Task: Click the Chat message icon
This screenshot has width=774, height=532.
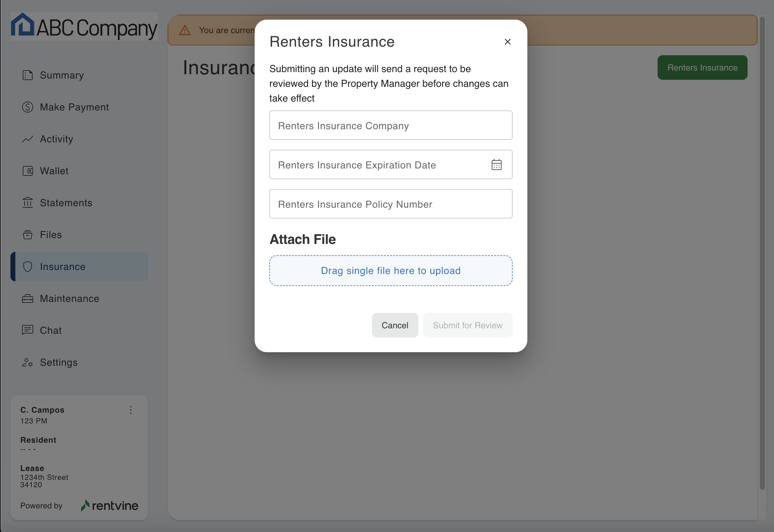Action: tap(27, 330)
